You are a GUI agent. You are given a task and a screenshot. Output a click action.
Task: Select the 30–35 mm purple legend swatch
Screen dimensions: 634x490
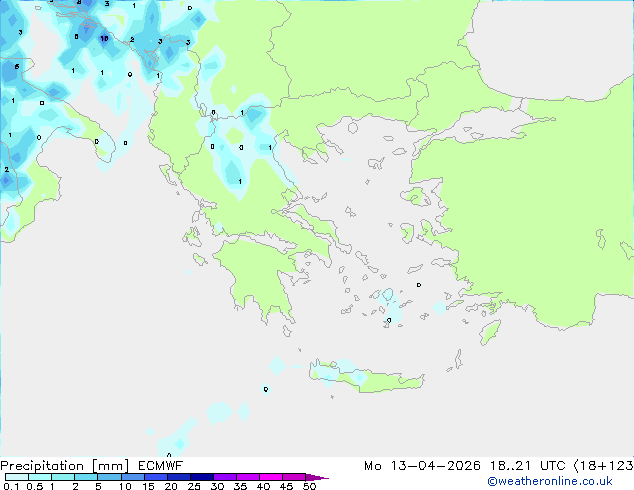[x=225, y=477]
